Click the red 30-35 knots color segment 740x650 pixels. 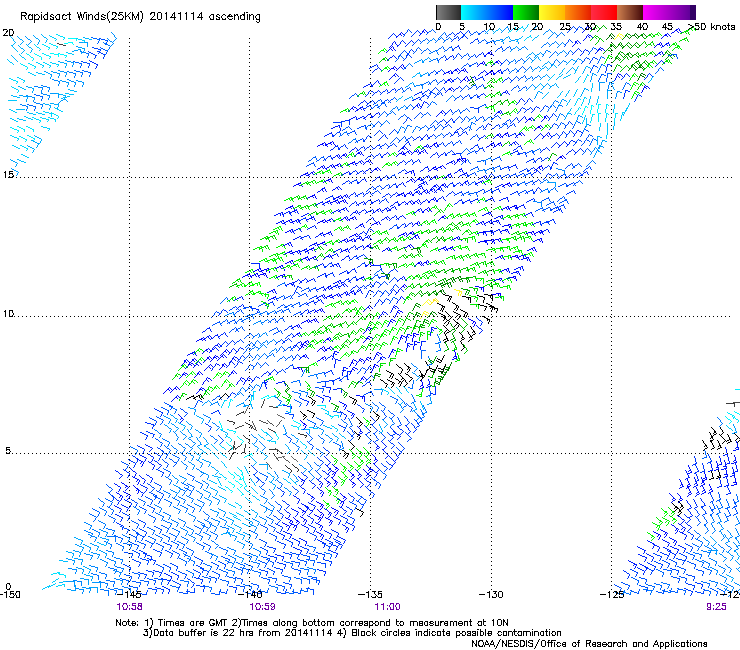(x=604, y=12)
